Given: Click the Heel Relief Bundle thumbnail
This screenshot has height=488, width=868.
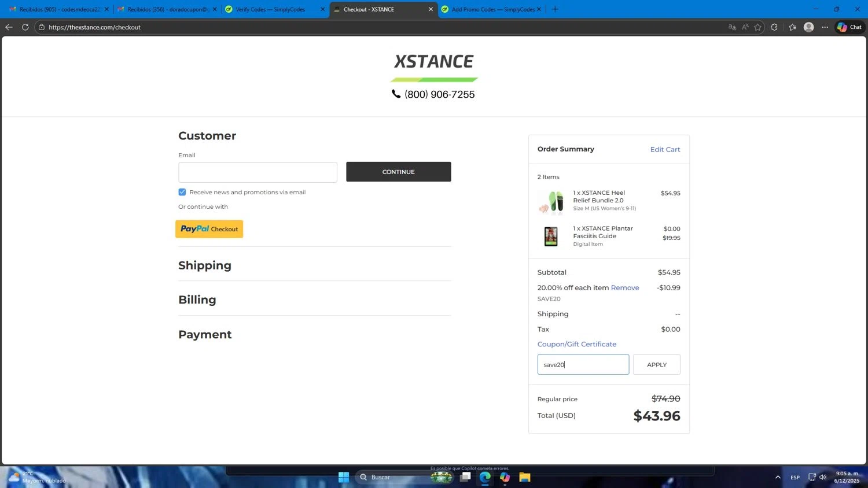Looking at the screenshot, I should [551, 202].
